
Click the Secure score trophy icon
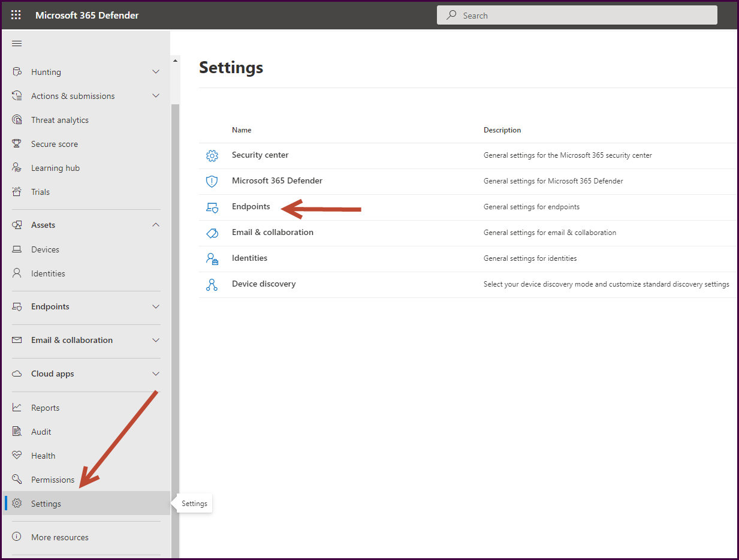pyautogui.click(x=17, y=144)
